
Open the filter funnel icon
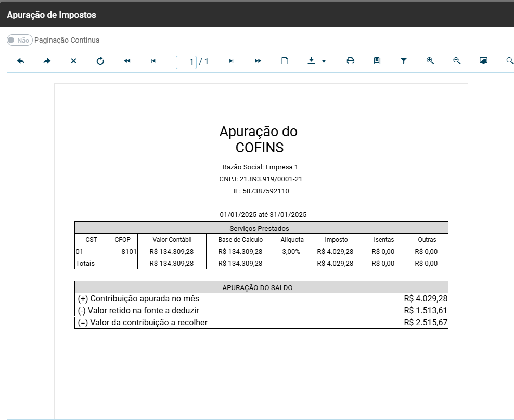404,61
